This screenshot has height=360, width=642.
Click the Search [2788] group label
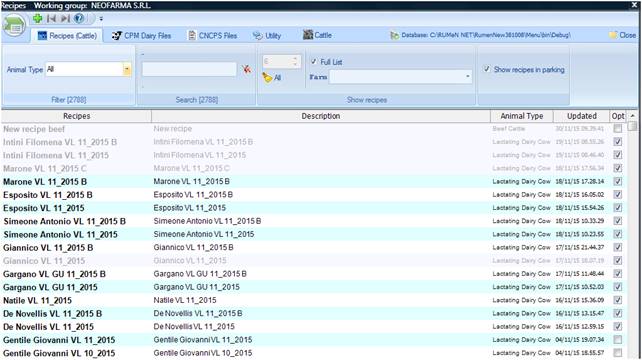[x=197, y=100]
